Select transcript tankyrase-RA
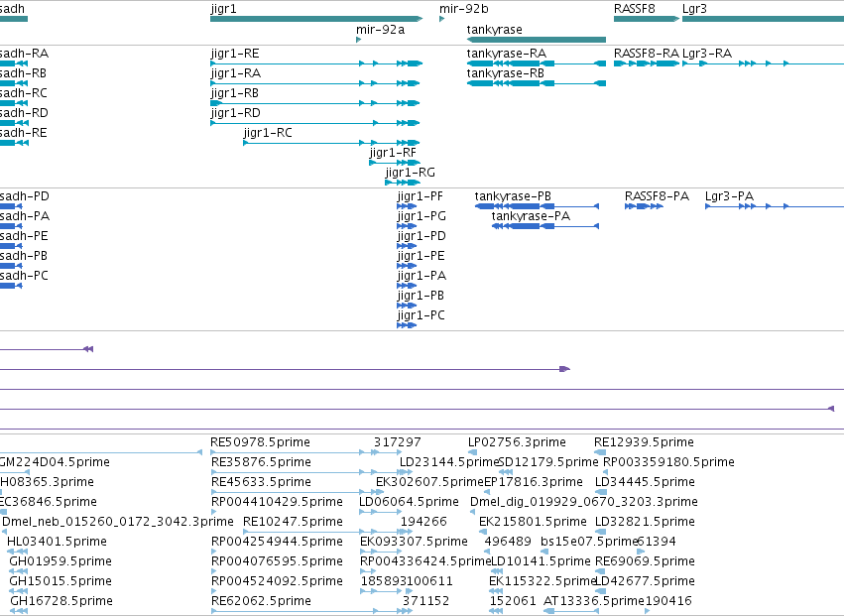Image resolution: width=844 pixels, height=616 pixels. coord(537,63)
